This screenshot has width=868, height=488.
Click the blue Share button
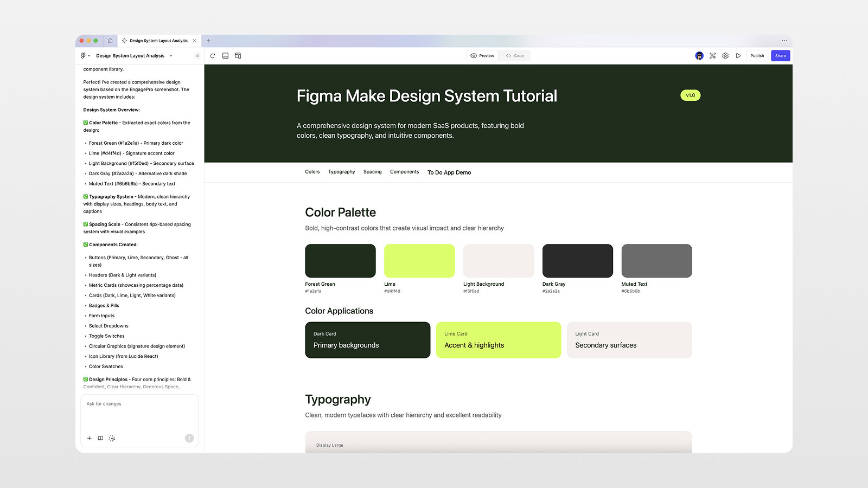(x=780, y=55)
